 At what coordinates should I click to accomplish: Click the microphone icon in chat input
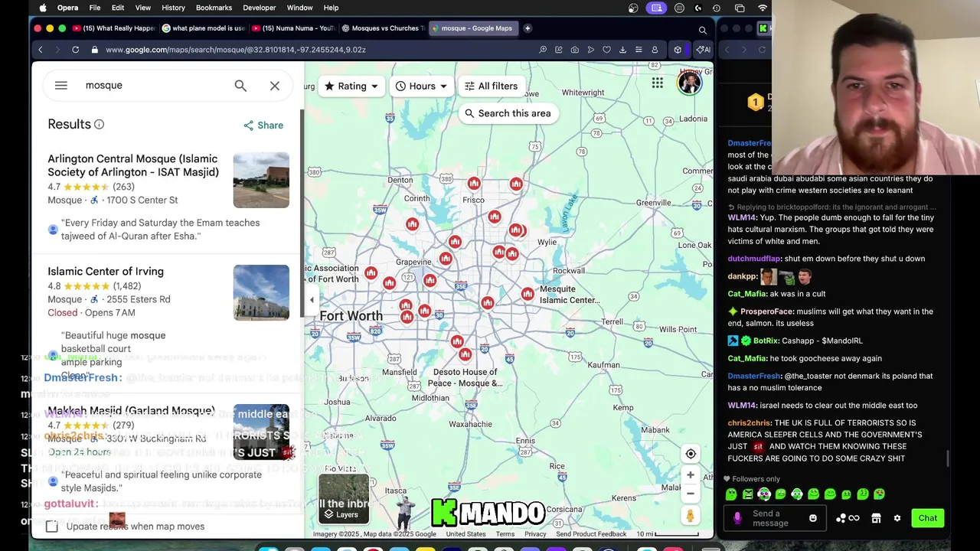click(737, 518)
